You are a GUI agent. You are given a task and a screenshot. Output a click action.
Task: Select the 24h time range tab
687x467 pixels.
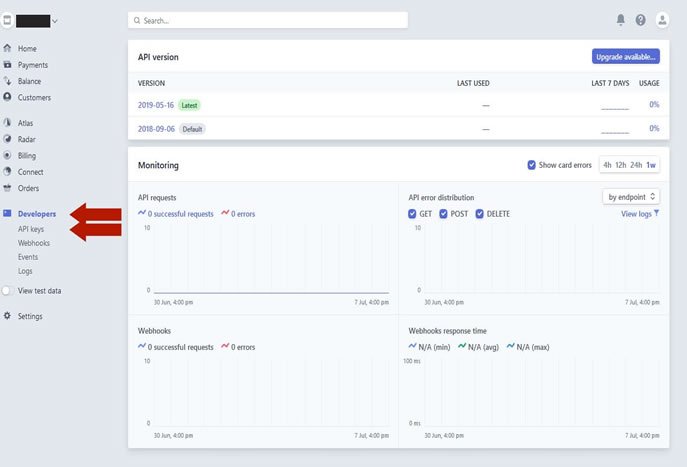[x=636, y=165]
